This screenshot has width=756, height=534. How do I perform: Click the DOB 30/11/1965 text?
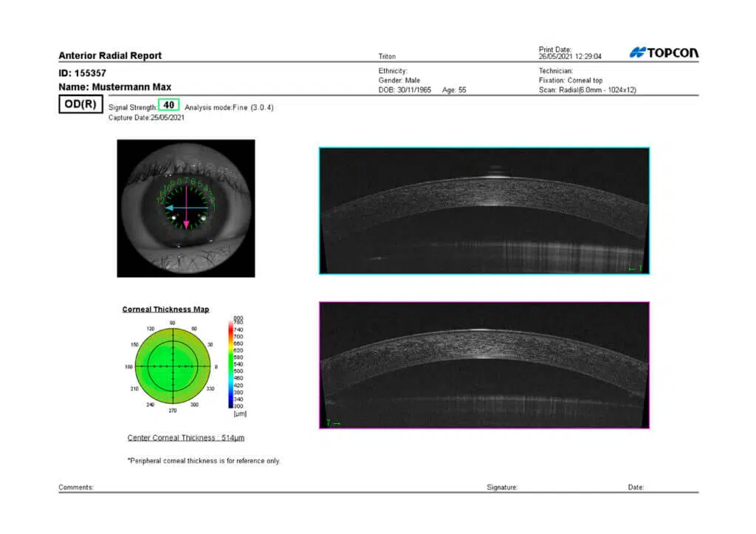(x=405, y=90)
